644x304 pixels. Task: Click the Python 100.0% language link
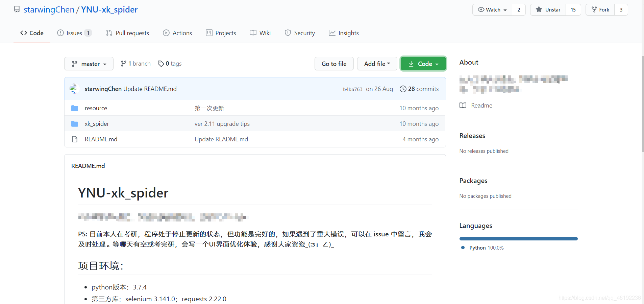[x=482, y=248]
